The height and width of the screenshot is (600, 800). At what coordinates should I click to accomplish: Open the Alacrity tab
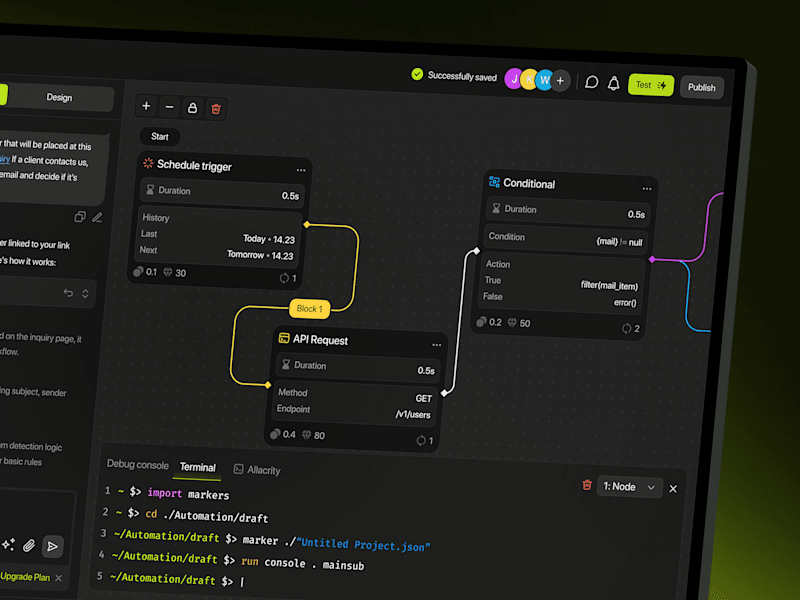pos(257,470)
